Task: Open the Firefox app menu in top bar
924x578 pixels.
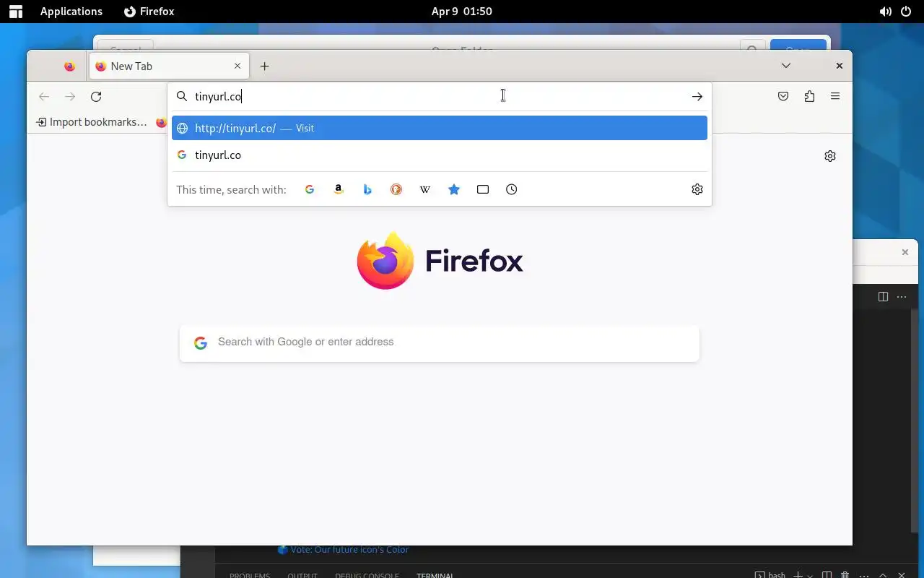Action: (x=149, y=12)
